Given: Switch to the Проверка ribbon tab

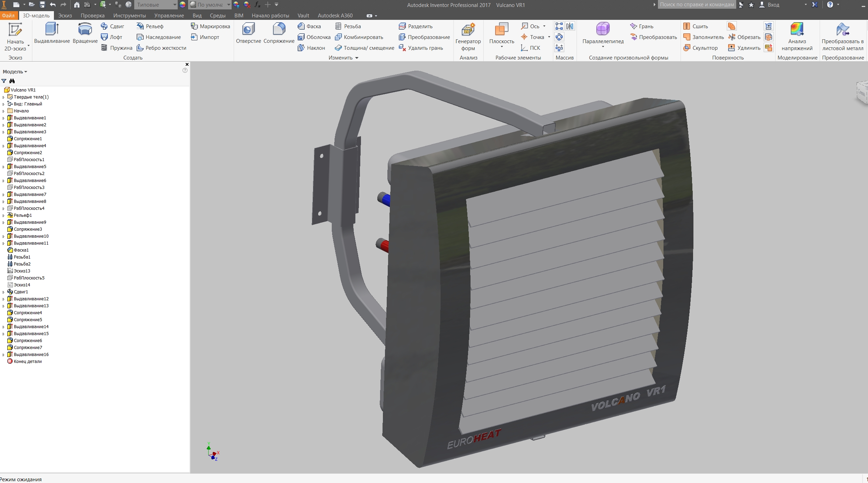Looking at the screenshot, I should click(x=93, y=15).
